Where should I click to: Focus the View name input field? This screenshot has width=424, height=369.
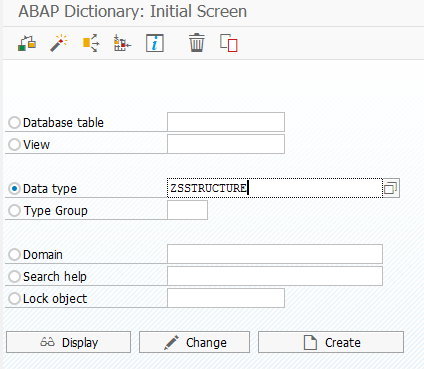coord(226,144)
